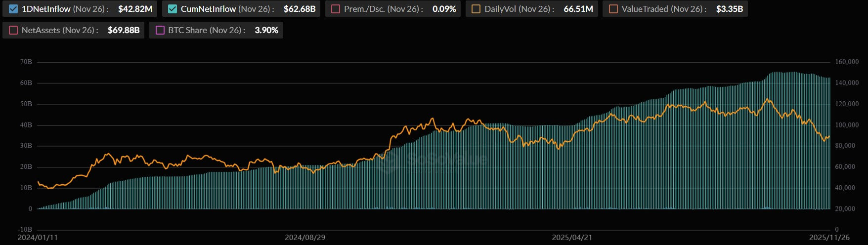Click the 160,000 right axis label
Image resolution: width=868 pixels, height=245 pixels.
tap(847, 62)
